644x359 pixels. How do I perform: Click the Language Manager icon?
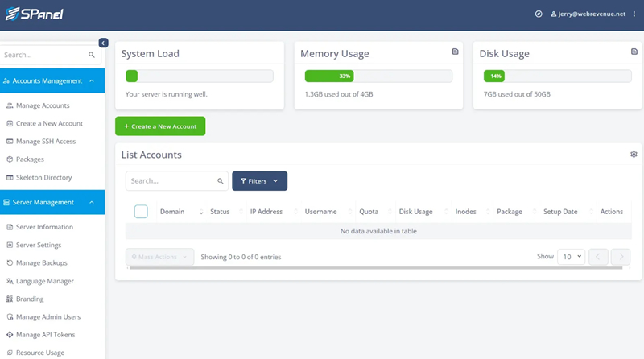[x=10, y=281]
